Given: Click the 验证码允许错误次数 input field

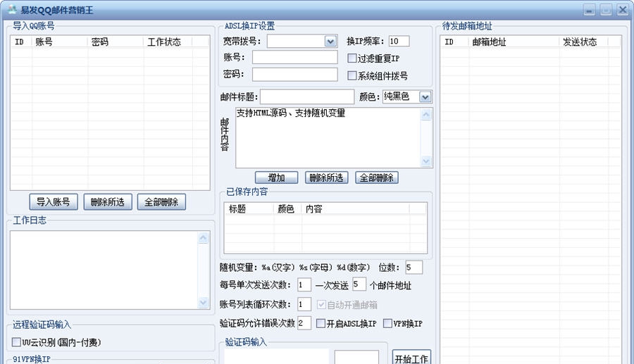Looking at the screenshot, I should 304,323.
